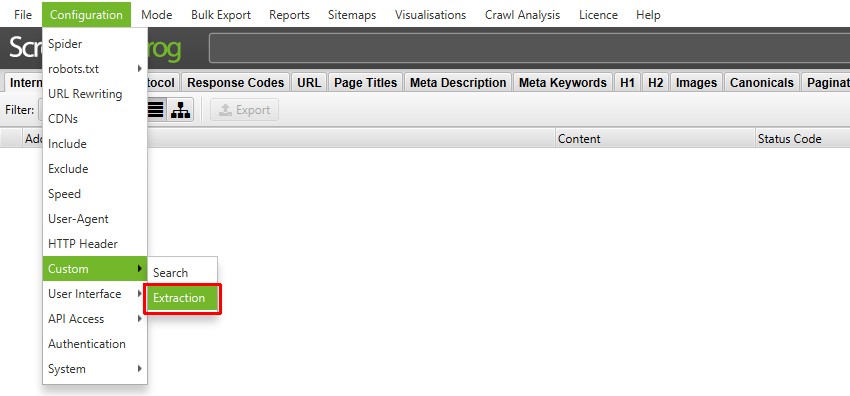Expand the User Interface submenu
The height and width of the screenshot is (396, 850).
(x=95, y=294)
